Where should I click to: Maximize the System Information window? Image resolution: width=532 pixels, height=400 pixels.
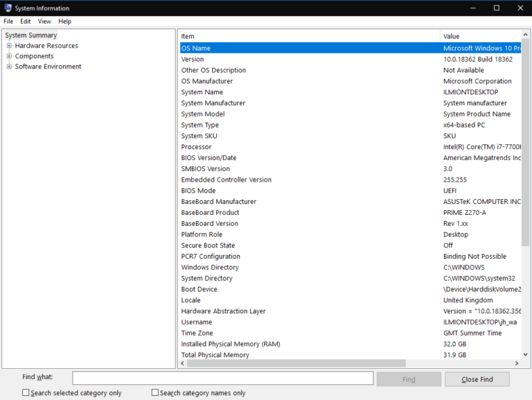497,8
